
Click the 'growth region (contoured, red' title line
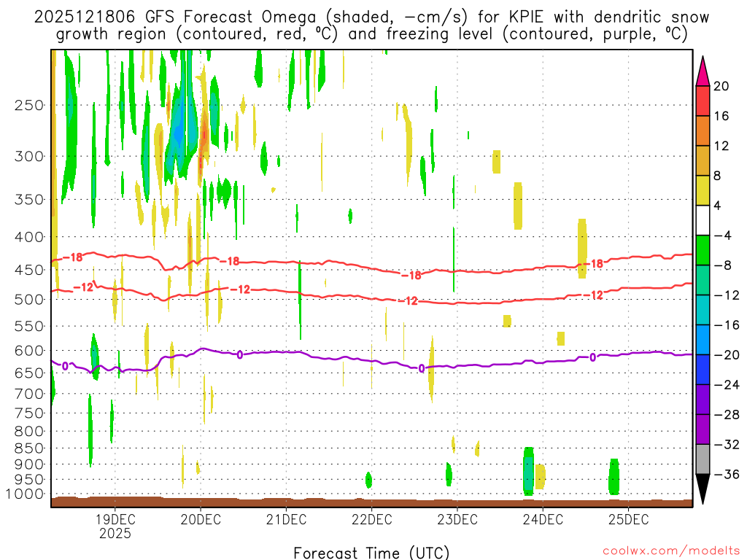[371, 34]
